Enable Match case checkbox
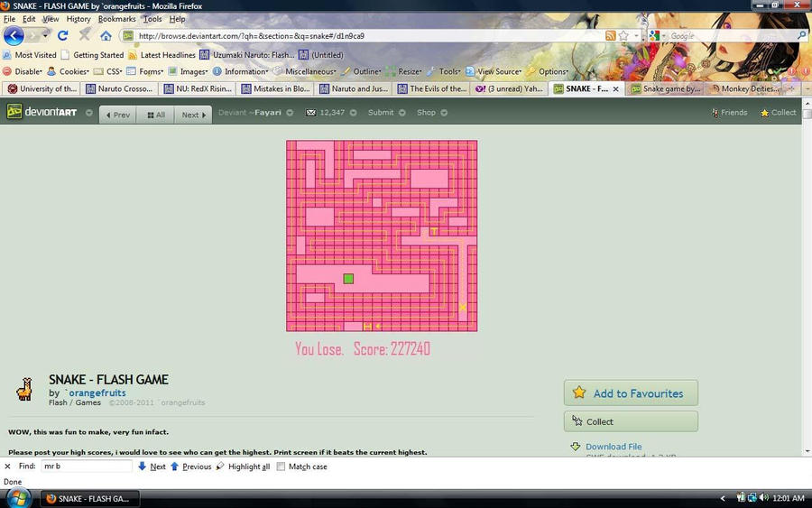The height and width of the screenshot is (508, 812). (x=281, y=466)
